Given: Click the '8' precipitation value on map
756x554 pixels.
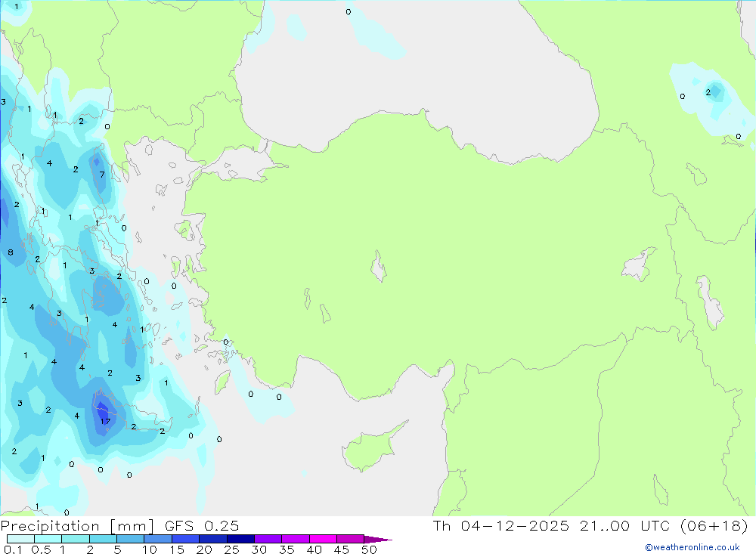Looking at the screenshot, I should [x=11, y=252].
